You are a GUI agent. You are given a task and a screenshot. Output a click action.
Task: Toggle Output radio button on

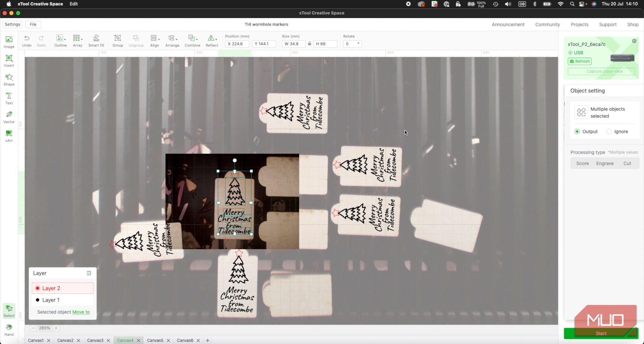coord(577,132)
